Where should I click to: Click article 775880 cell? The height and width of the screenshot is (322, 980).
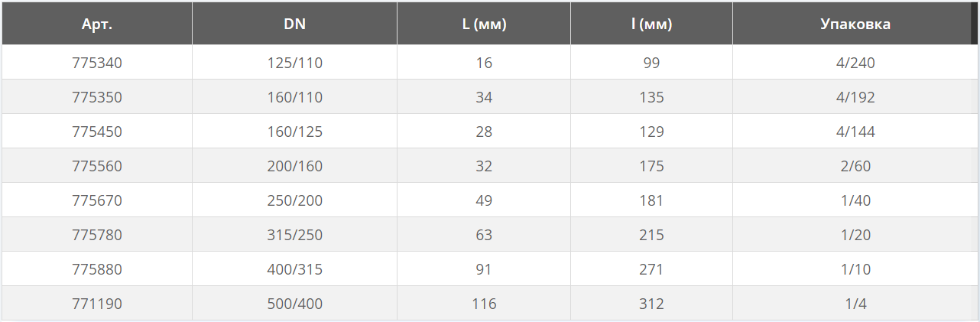[97, 270]
